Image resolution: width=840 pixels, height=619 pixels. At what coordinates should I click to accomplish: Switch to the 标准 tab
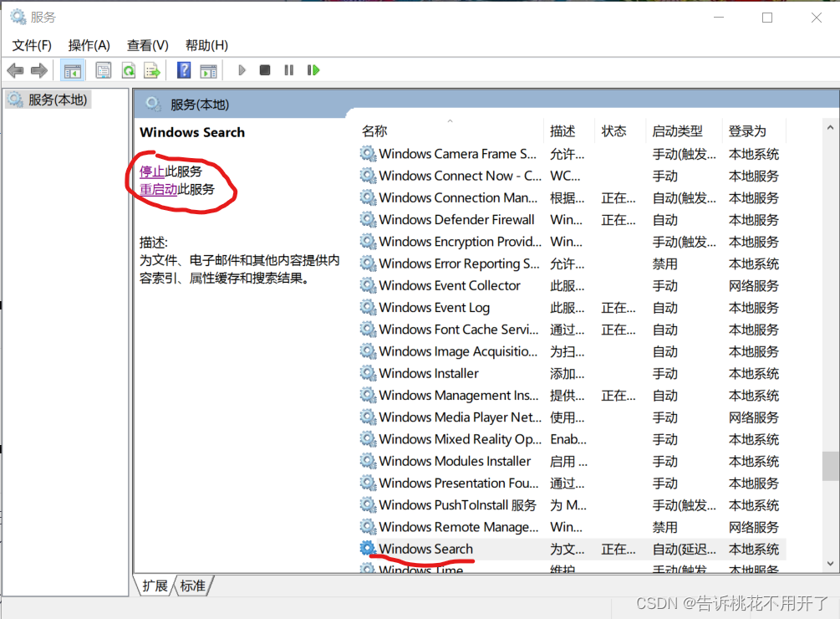click(193, 586)
